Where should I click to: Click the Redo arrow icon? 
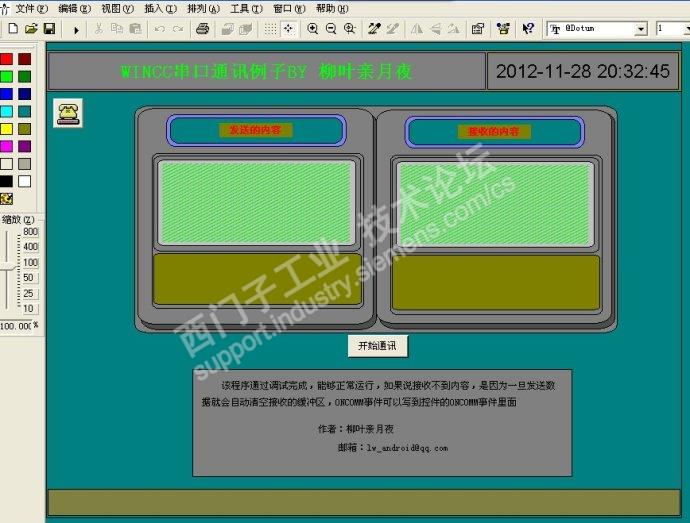(178, 29)
